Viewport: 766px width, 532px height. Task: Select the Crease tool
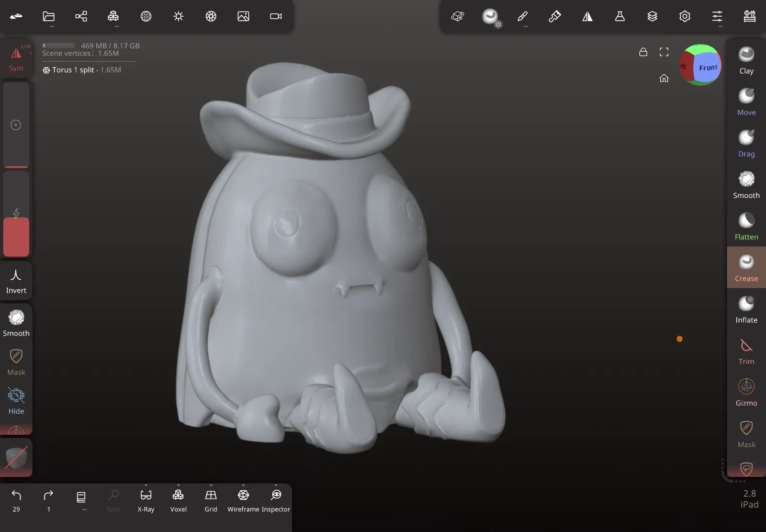coord(746,268)
